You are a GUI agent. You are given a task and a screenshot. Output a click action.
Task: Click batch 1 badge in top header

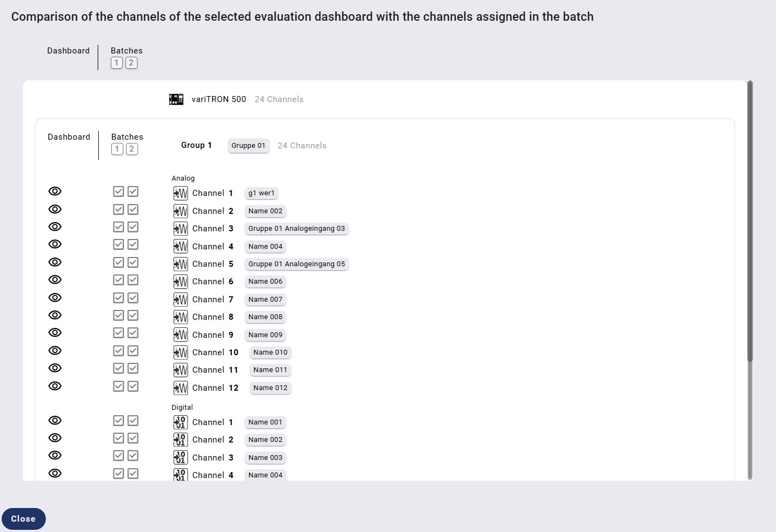tap(116, 63)
